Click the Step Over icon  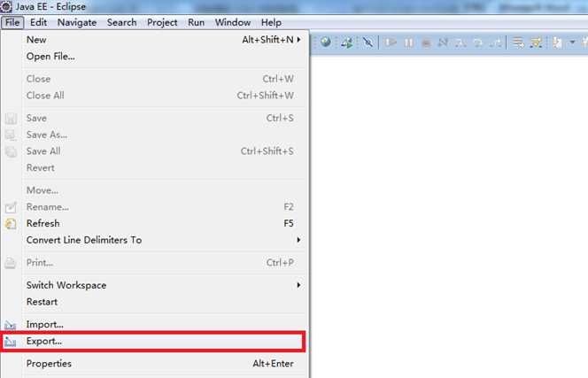478,42
